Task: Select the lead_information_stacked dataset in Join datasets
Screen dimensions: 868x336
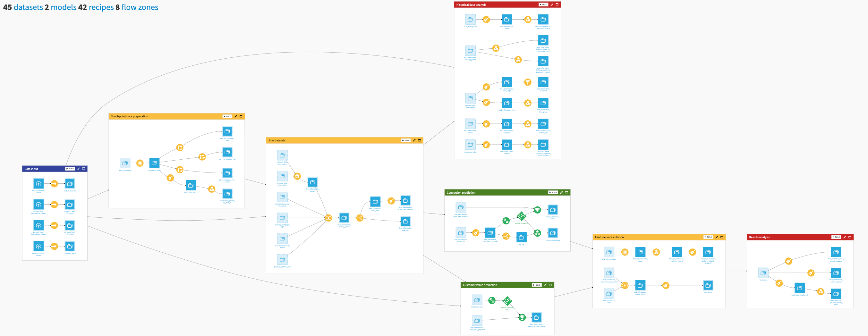Action: pos(313,182)
